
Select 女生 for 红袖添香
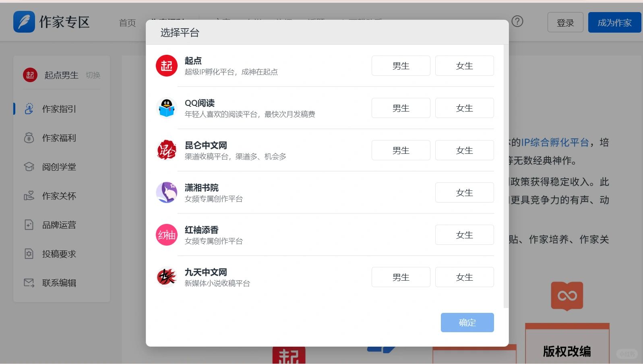click(x=464, y=235)
